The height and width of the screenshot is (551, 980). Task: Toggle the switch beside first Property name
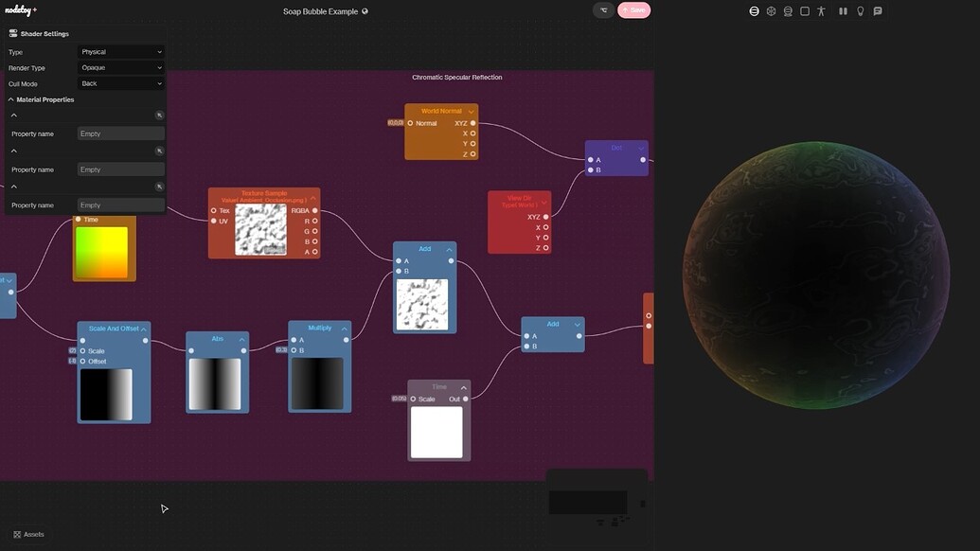[x=158, y=113]
